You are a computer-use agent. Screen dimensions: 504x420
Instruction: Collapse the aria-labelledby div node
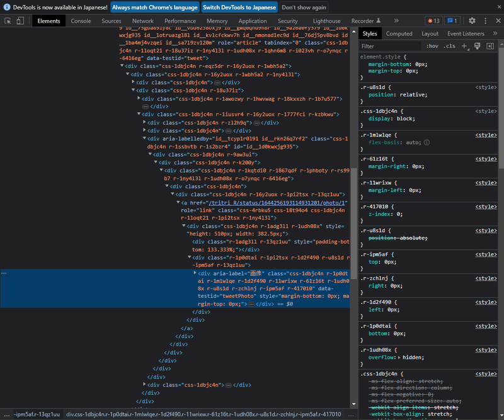(144, 138)
